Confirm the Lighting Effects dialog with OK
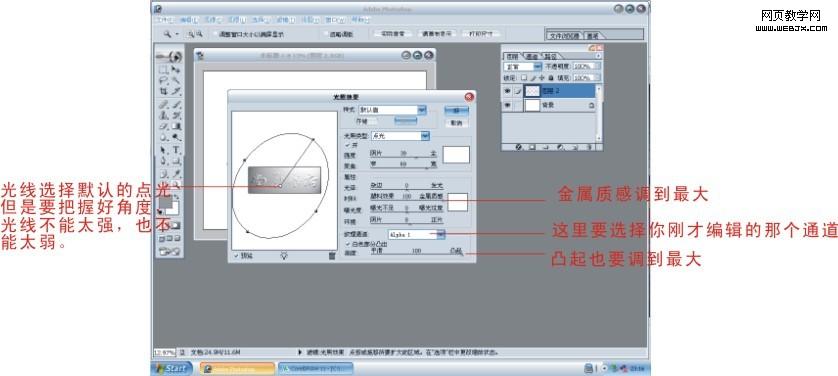 [456, 110]
